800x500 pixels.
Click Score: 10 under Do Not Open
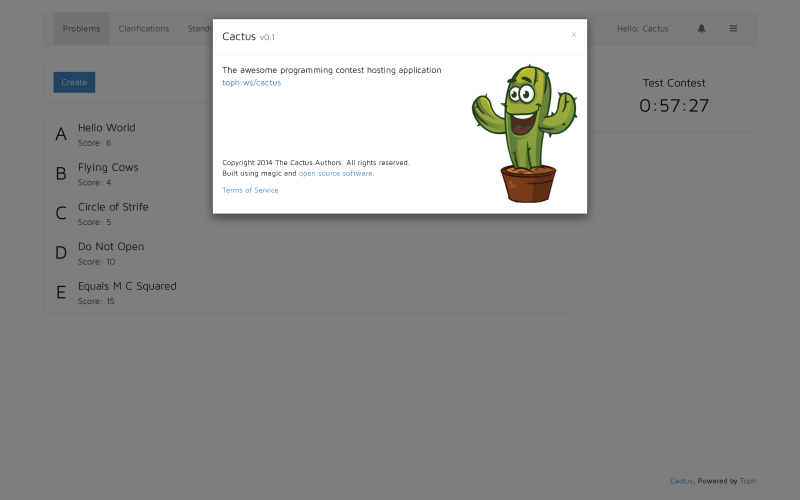[x=96, y=262]
